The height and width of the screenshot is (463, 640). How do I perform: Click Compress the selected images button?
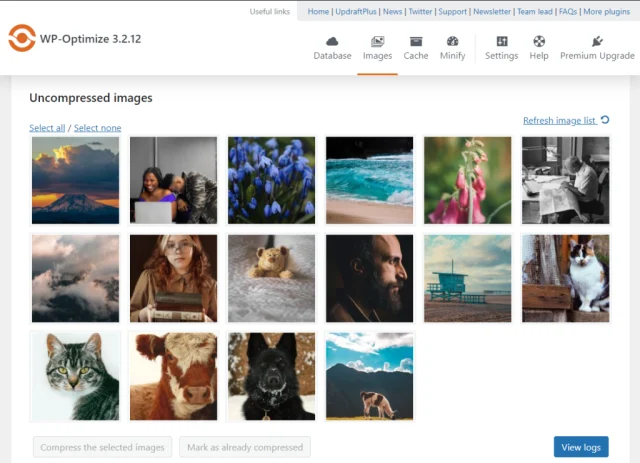tap(102, 447)
